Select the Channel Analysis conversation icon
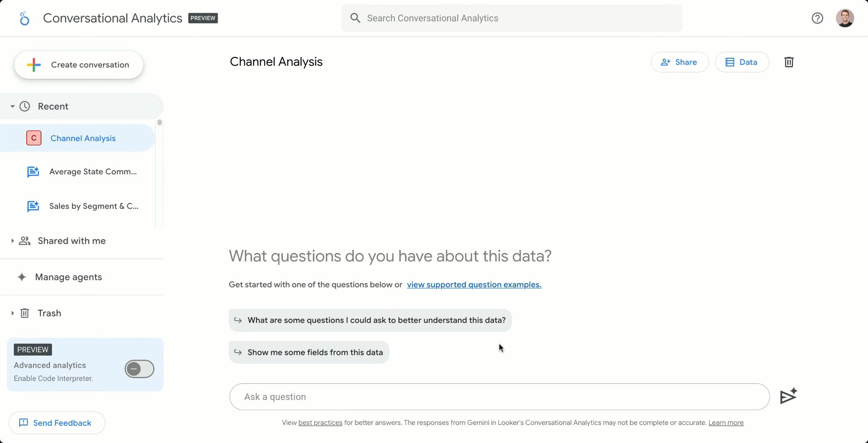The height and width of the screenshot is (443, 868). [x=34, y=138]
